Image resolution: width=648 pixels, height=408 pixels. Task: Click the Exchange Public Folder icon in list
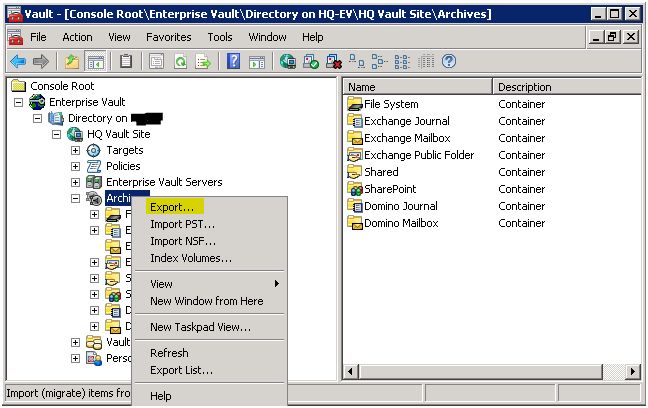click(x=355, y=155)
